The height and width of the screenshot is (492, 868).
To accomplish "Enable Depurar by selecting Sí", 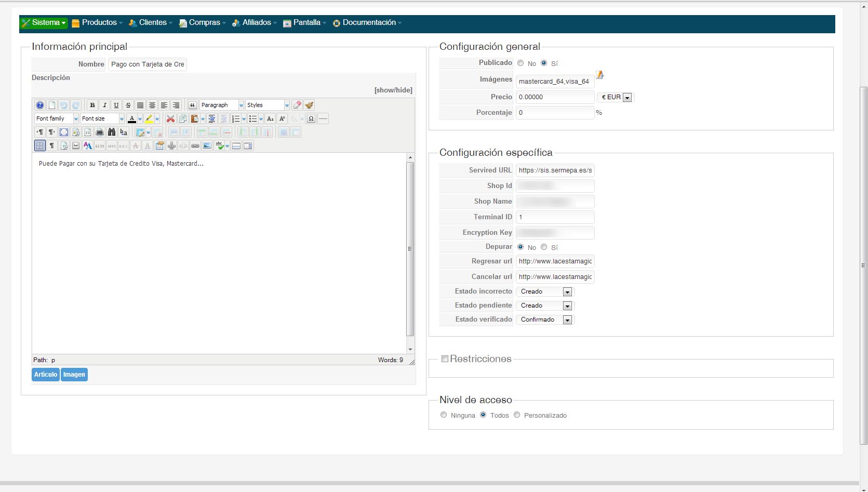I will [x=544, y=247].
